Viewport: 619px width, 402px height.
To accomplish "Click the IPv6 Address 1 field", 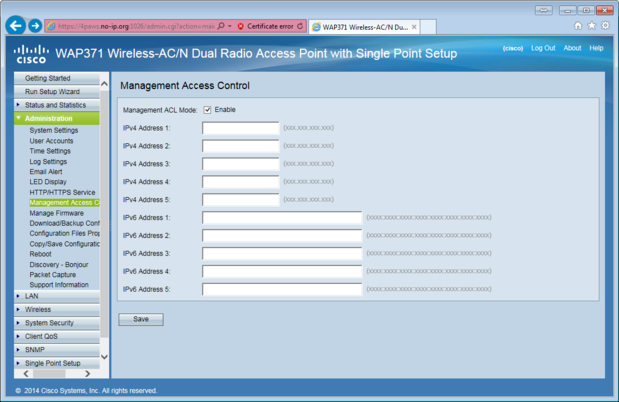I will pos(282,218).
